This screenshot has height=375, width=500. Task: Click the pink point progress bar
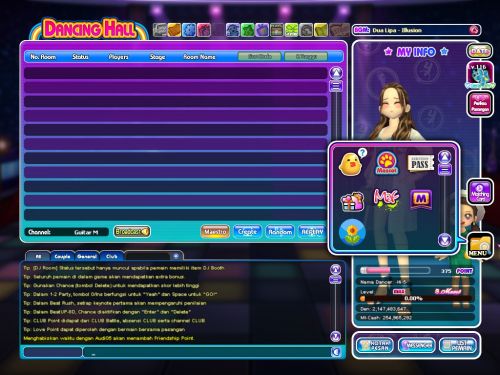[395, 270]
